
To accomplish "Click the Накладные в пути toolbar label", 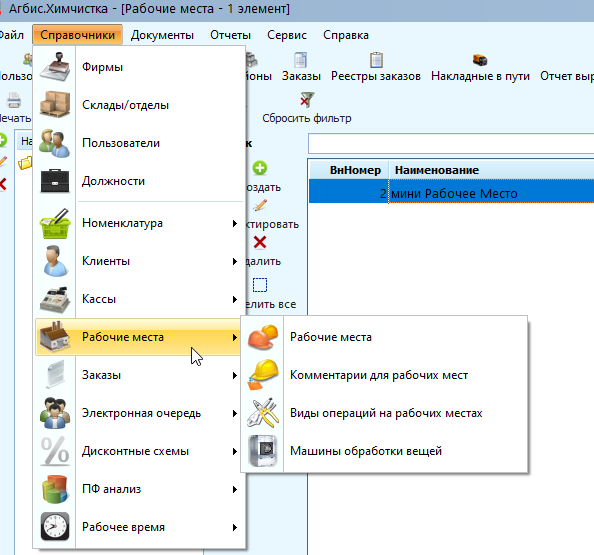I will (480, 76).
